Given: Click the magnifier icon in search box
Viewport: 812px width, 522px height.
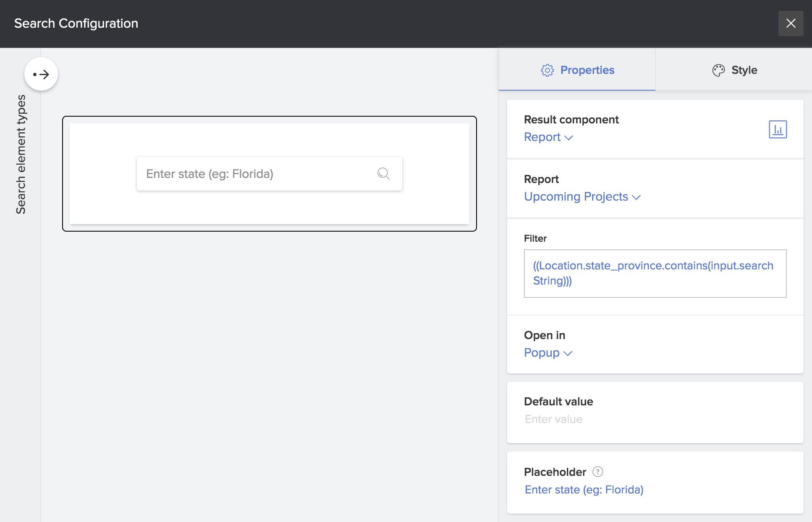Looking at the screenshot, I should [x=383, y=173].
